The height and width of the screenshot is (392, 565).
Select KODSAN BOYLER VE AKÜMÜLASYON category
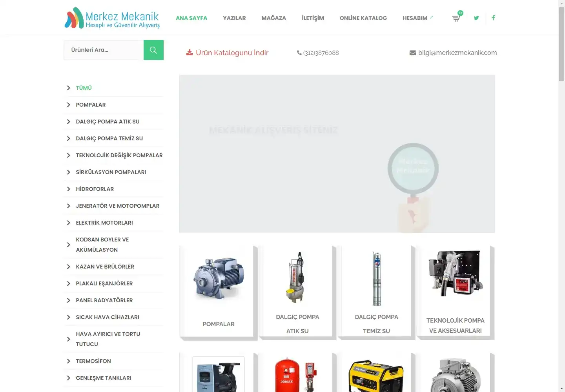click(x=102, y=245)
